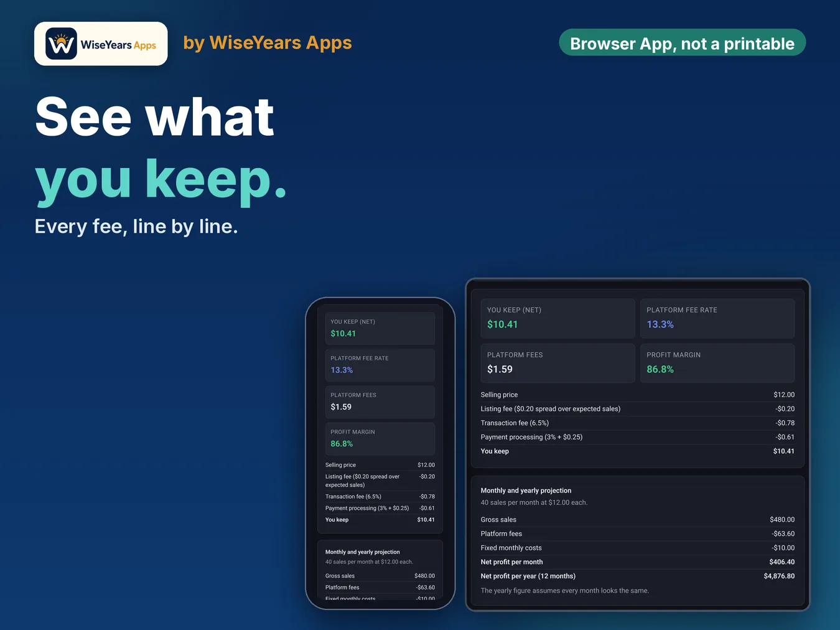Click "Monthly and yearly projection" heading in phone mockup

point(362,552)
